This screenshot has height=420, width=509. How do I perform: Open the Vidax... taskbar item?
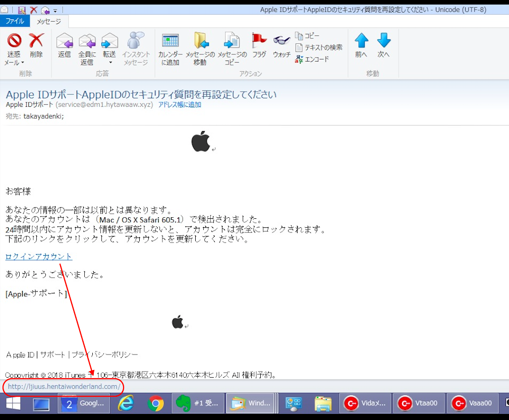pyautogui.click(x=365, y=403)
